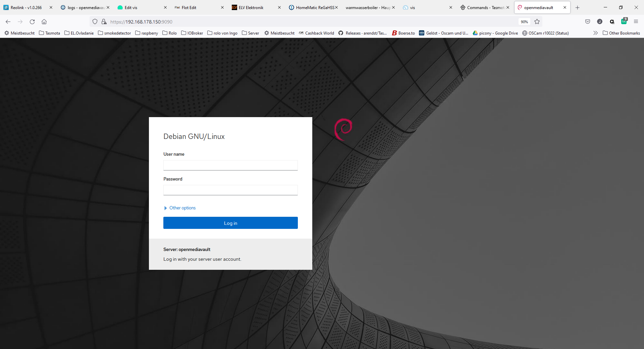Image resolution: width=644 pixels, height=349 pixels.
Task: Save page to Pocket
Action: pyautogui.click(x=588, y=22)
